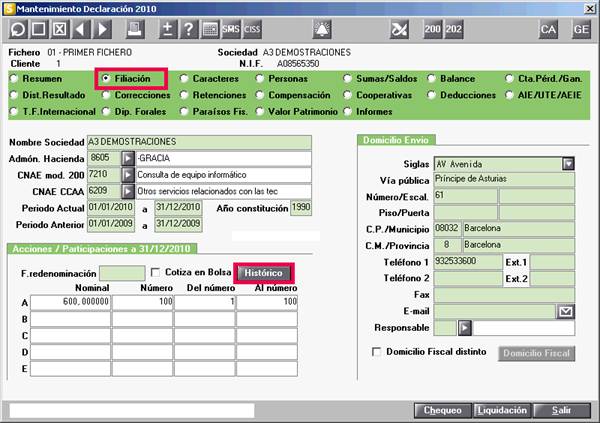Select the Compensación radio option

point(260,95)
